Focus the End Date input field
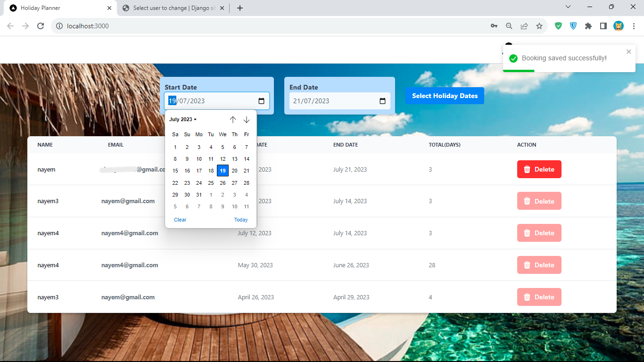This screenshot has height=362, width=644. point(339,101)
